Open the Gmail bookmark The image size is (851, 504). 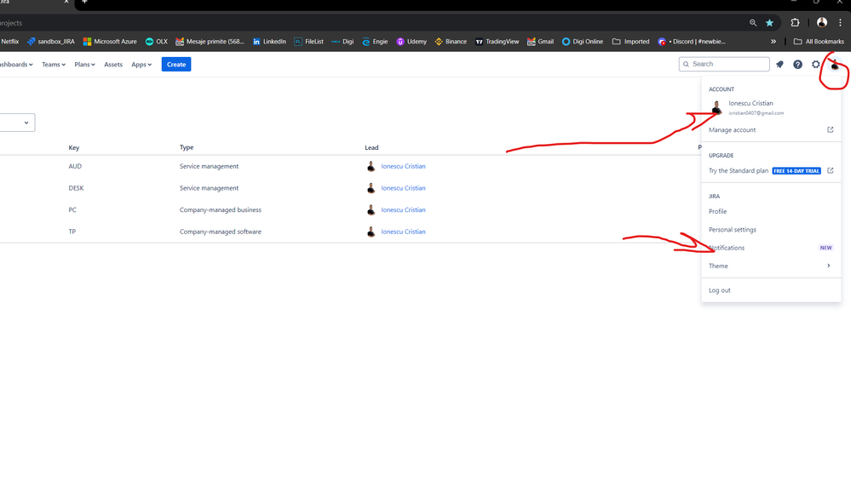[540, 41]
